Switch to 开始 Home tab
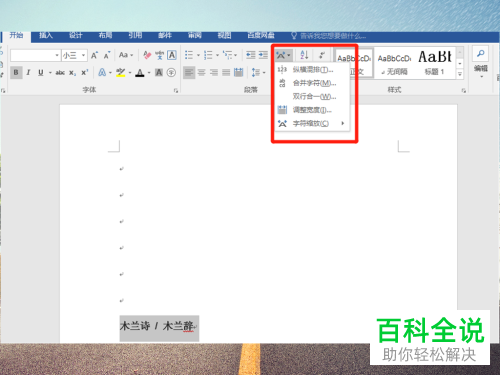 pyautogui.click(x=16, y=35)
